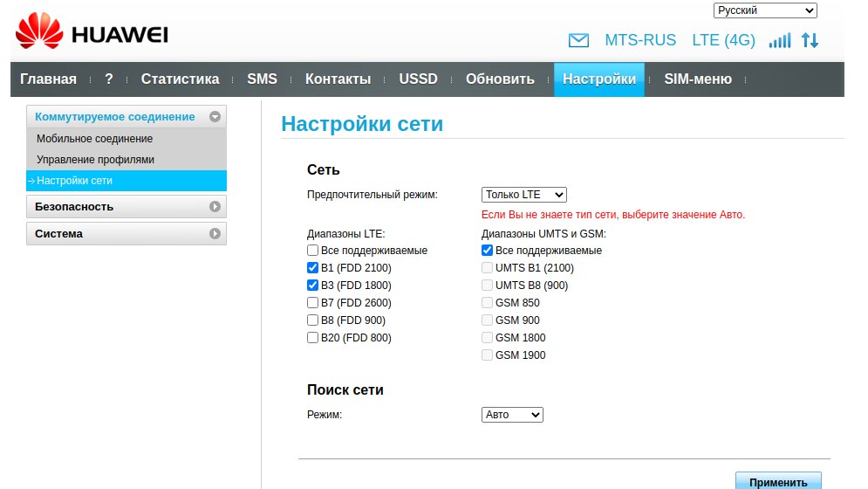Tick GSM 900 checkbox
The image size is (868, 489).
pos(487,320)
